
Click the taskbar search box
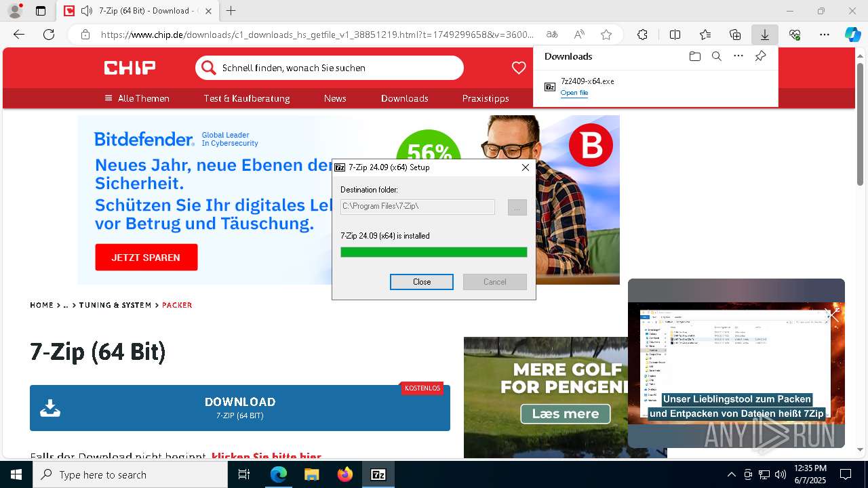tap(130, 474)
